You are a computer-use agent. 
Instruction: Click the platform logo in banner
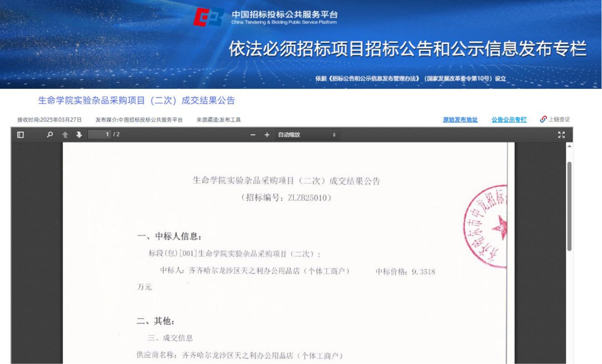(208, 17)
